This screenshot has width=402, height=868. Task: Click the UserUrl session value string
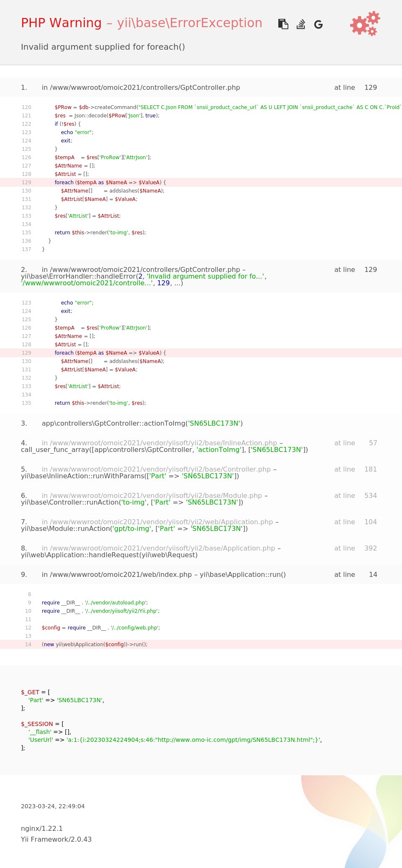tap(193, 740)
